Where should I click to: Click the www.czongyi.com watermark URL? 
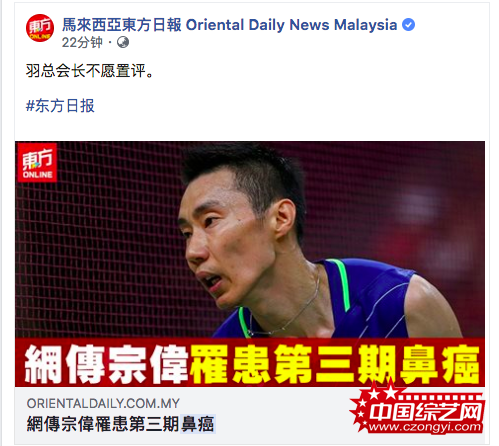[x=425, y=427]
